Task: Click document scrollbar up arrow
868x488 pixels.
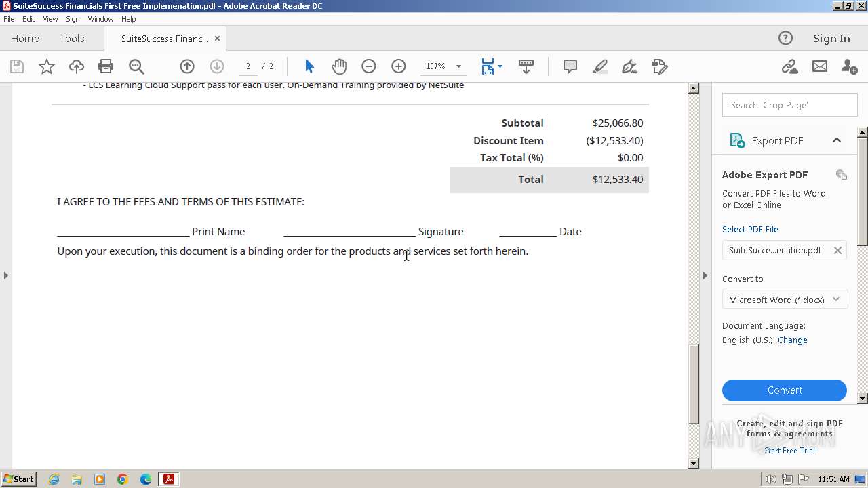Action: click(693, 88)
